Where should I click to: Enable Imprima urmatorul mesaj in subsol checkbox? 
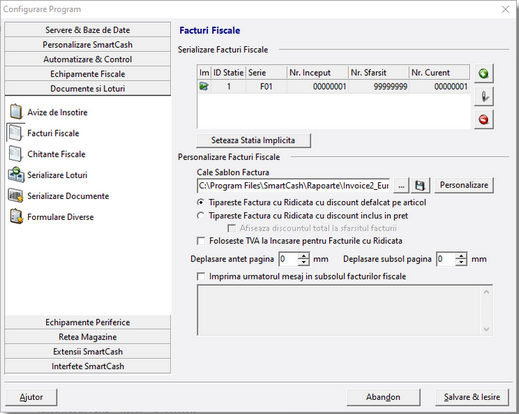point(201,276)
